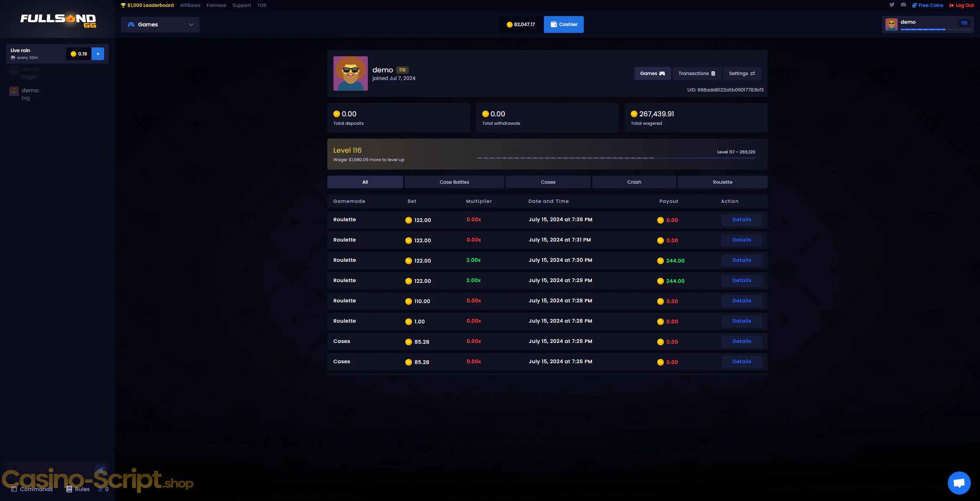980x501 pixels.
Task: Filter history by Crash
Action: 634,182
